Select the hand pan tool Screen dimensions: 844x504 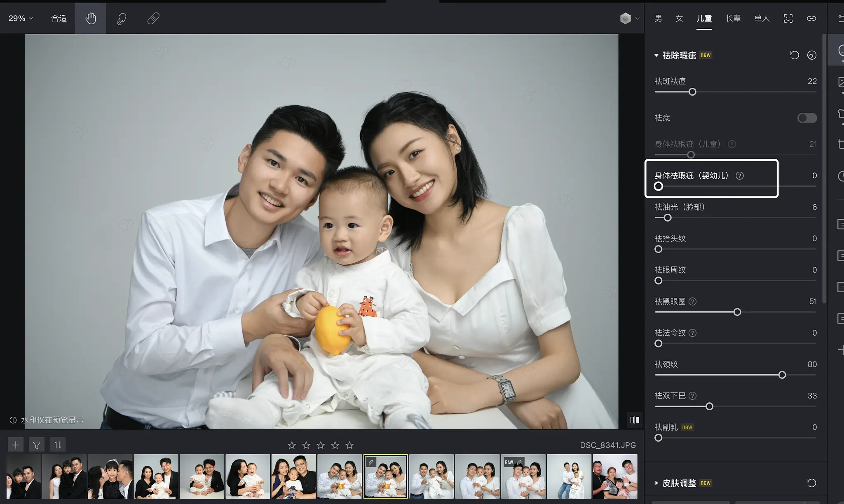click(91, 18)
